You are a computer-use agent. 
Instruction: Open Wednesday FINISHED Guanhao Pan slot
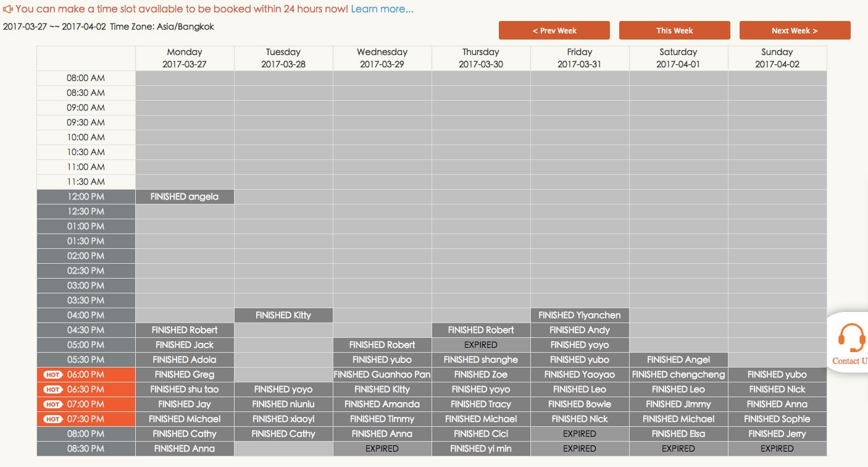(382, 374)
